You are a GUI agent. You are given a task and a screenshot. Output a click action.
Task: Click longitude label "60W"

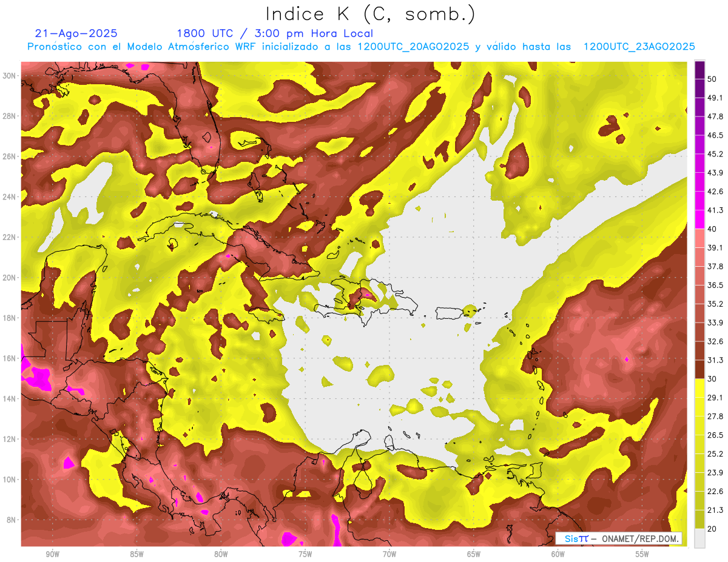[x=558, y=554]
